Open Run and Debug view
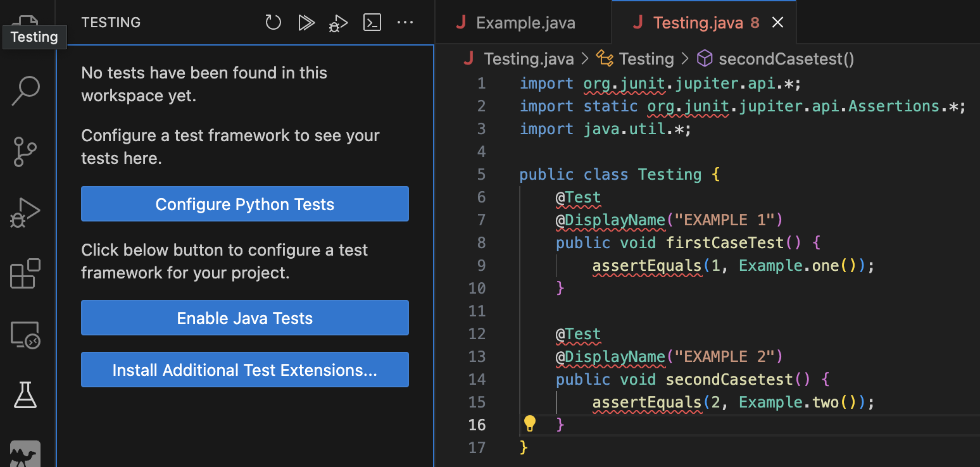 [x=25, y=213]
